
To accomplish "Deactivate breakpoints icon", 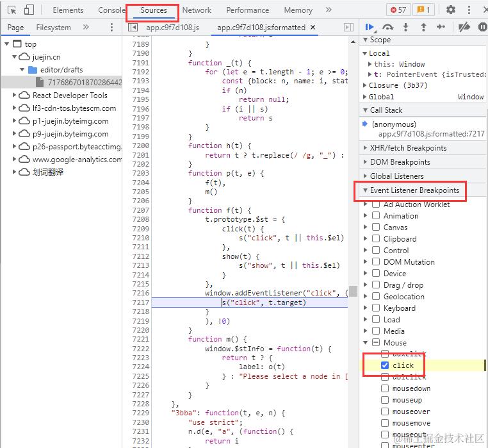I will click(x=464, y=28).
